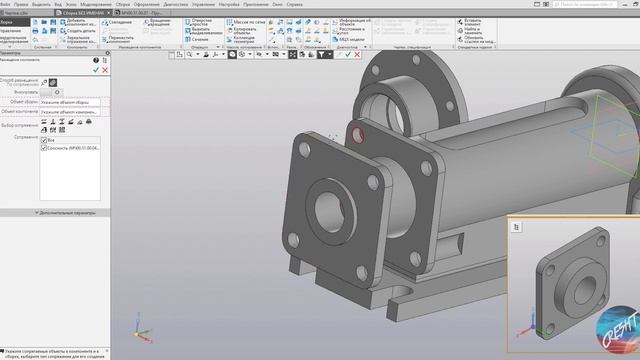Viewport: 640px width, 360px height.
Task: Click the 'Сечение' button
Action: pyautogui.click(x=197, y=40)
